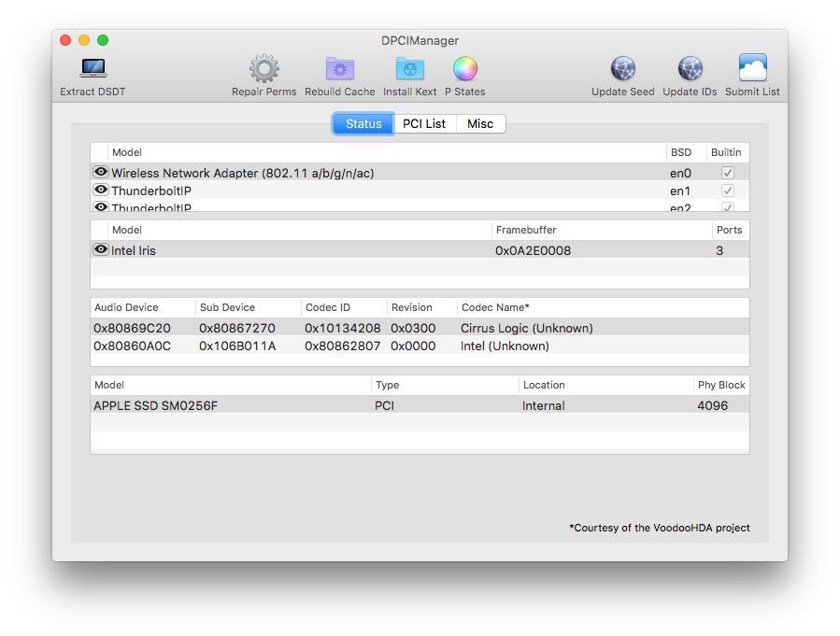Open P States color wheel

pos(464,69)
